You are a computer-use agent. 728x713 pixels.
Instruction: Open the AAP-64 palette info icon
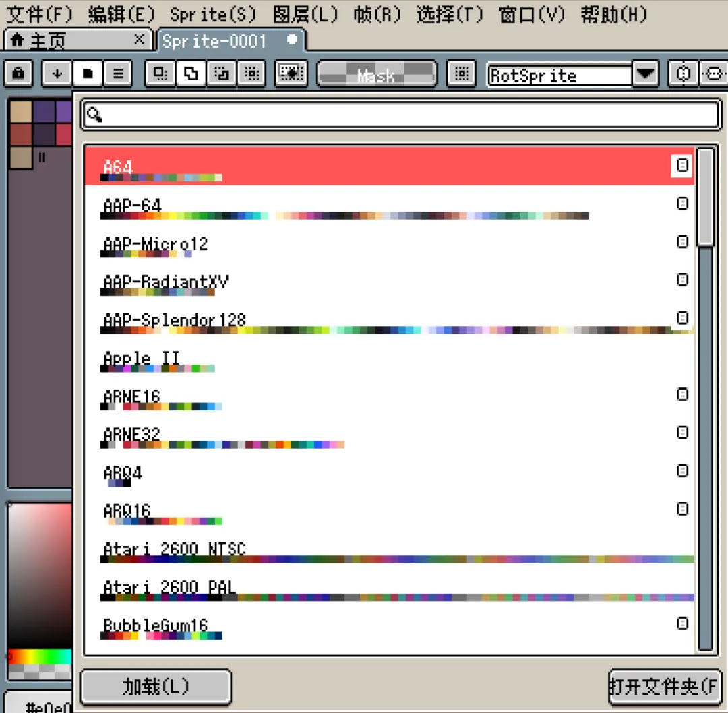682,204
